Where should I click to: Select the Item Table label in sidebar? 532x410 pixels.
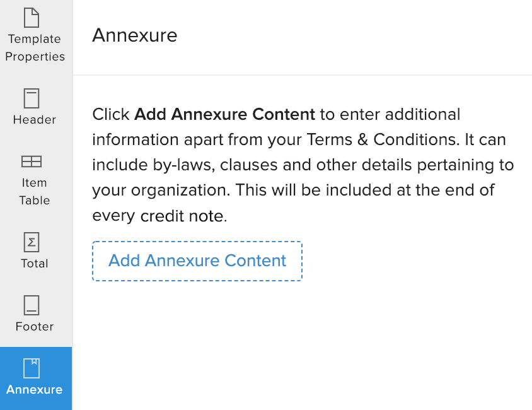tap(35, 191)
